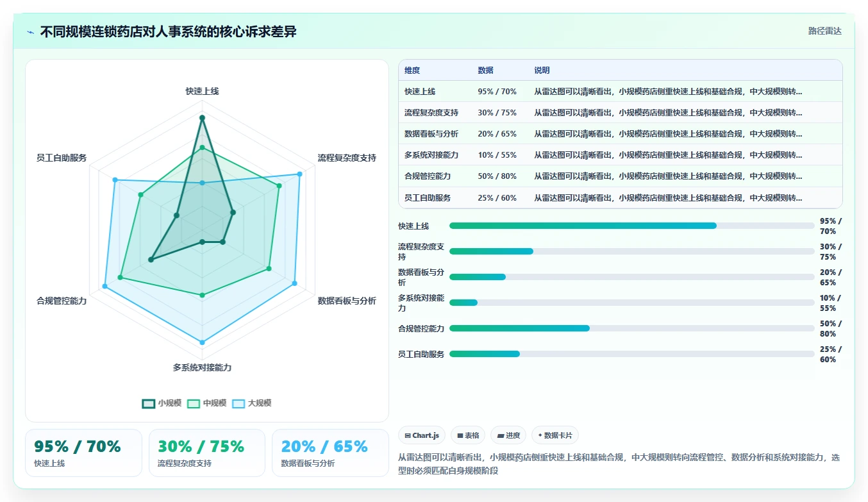
Task: Select the 多系统对接能力 table row
Action: coord(620,155)
